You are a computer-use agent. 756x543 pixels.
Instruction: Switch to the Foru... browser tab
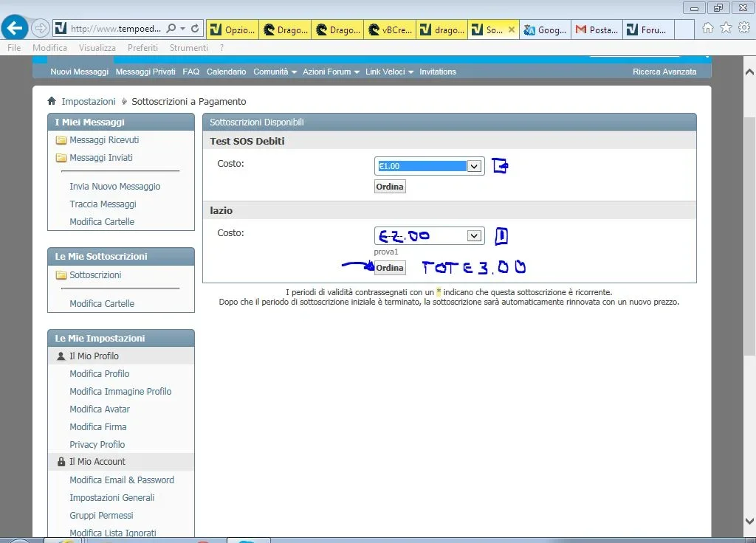tap(648, 30)
